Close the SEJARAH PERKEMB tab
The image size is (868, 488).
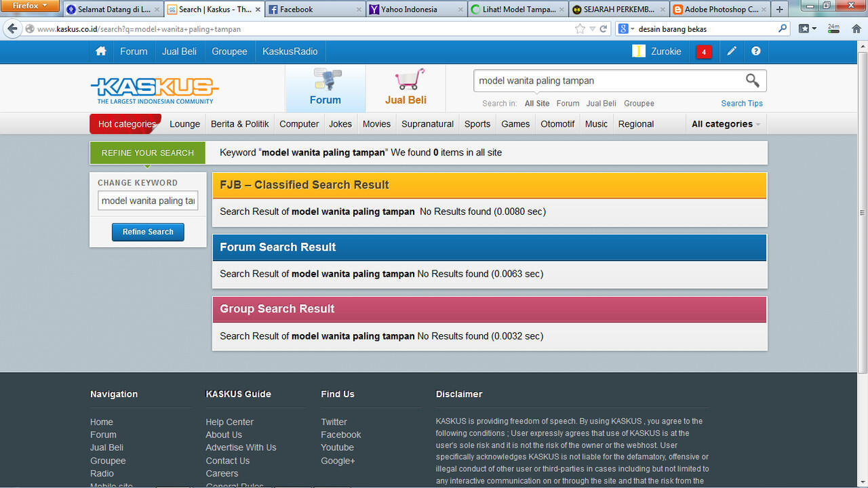[x=663, y=9]
